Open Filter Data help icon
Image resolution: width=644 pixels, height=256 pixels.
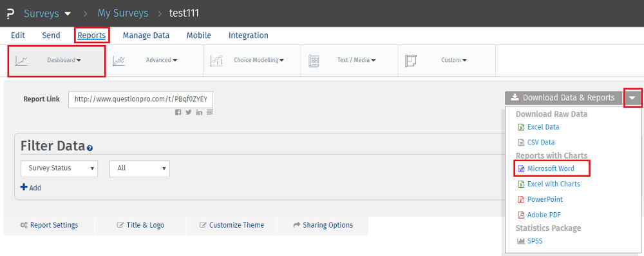(x=90, y=148)
